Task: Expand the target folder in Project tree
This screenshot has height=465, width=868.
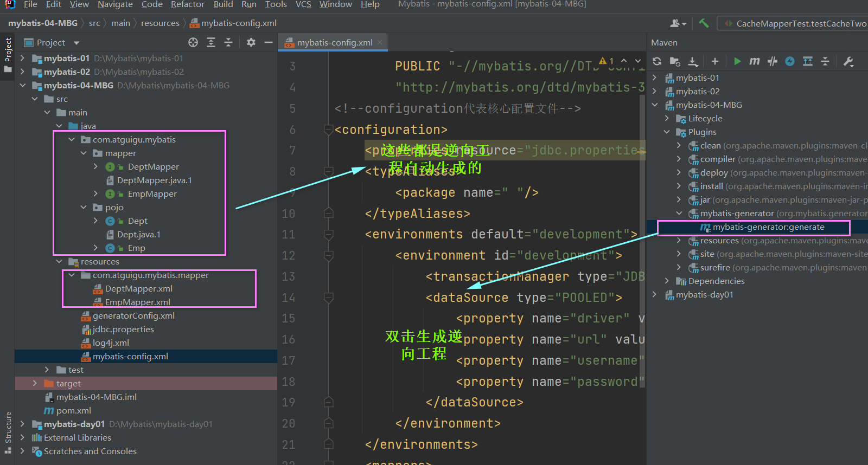Action: tap(35, 383)
